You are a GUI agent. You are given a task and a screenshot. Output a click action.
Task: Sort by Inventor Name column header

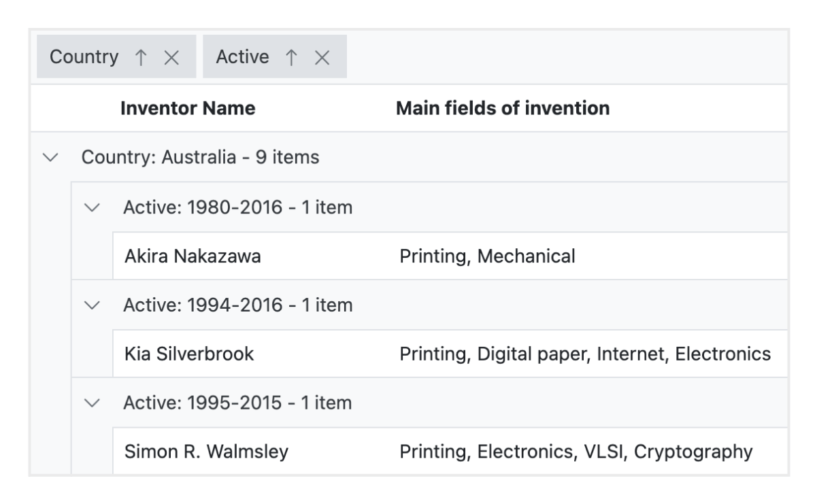tap(188, 108)
